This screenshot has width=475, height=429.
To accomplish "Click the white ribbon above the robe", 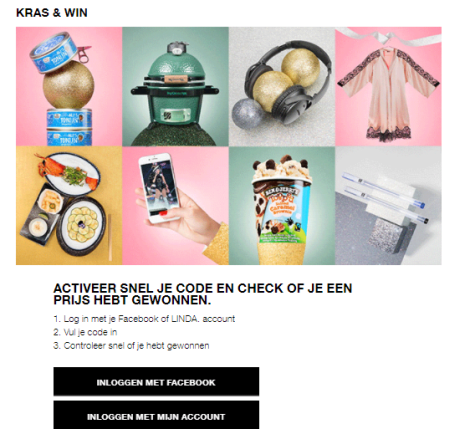I will click(387, 37).
